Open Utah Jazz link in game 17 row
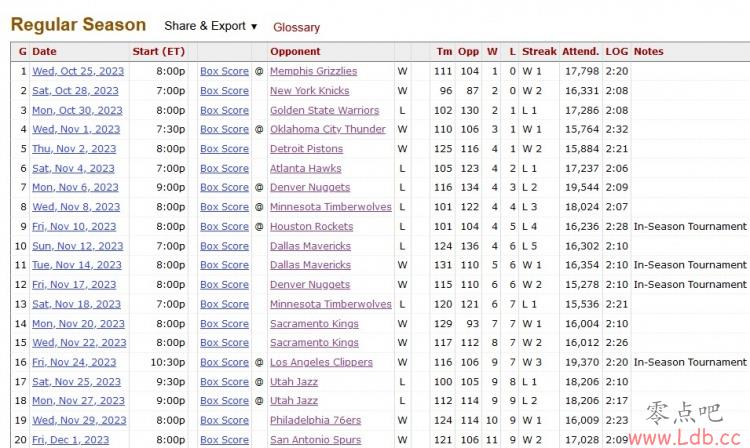Image resolution: width=750 pixels, height=448 pixels. pos(294,382)
